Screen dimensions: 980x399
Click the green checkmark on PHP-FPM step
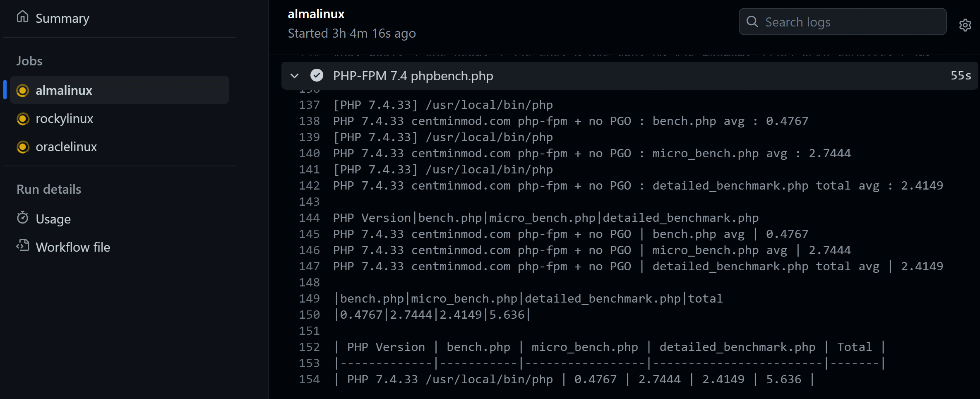tap(317, 75)
